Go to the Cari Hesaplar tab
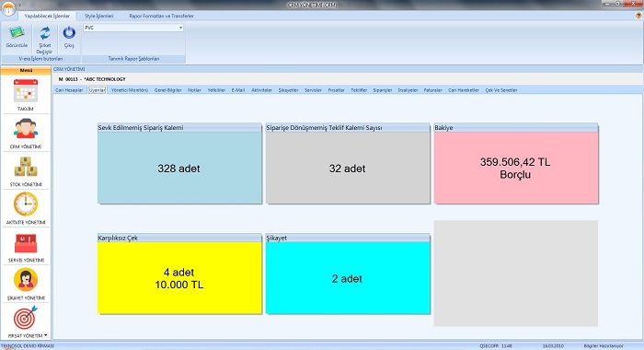 click(69, 90)
